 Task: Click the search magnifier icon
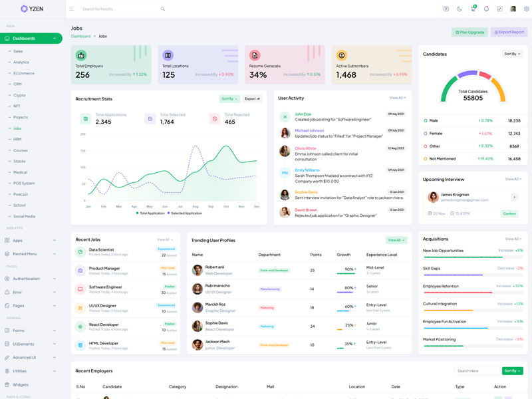coord(162,9)
